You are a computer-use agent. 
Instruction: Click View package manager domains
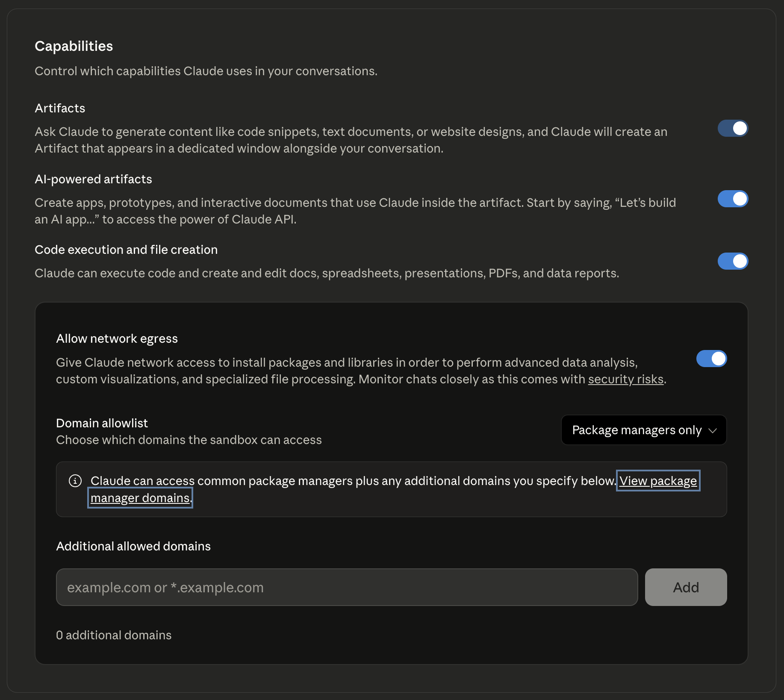(x=657, y=481)
